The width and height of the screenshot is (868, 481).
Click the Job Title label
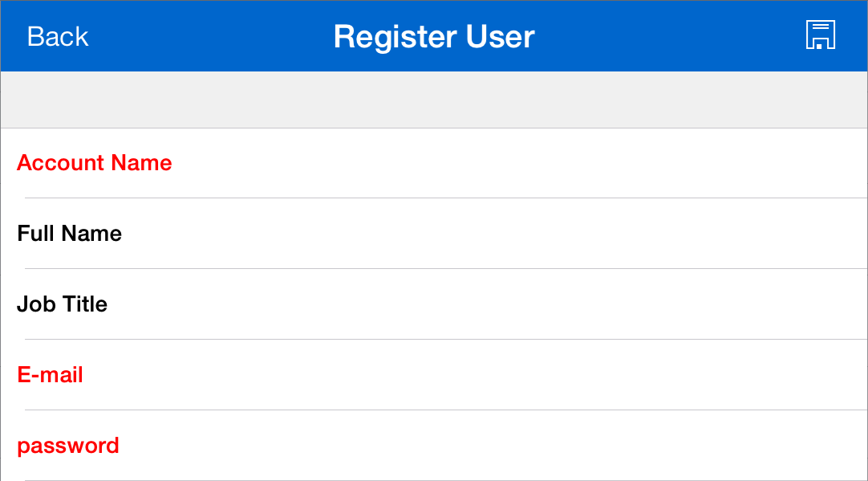[63, 304]
